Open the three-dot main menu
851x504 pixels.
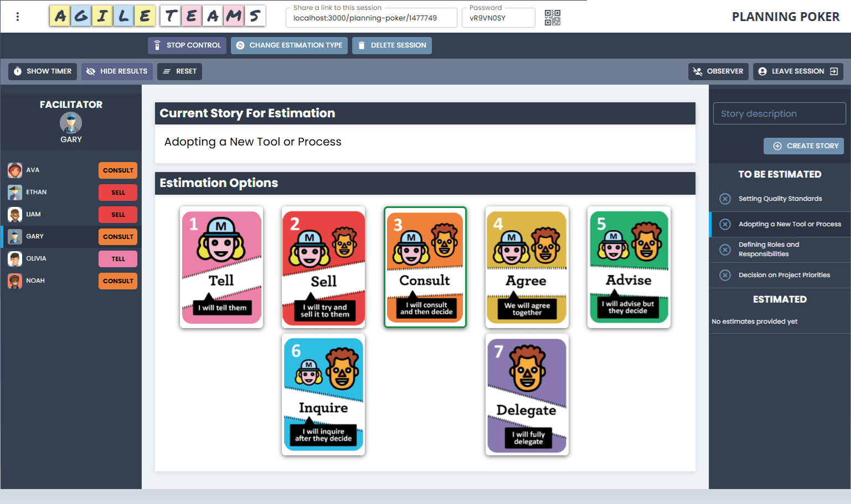click(x=18, y=17)
